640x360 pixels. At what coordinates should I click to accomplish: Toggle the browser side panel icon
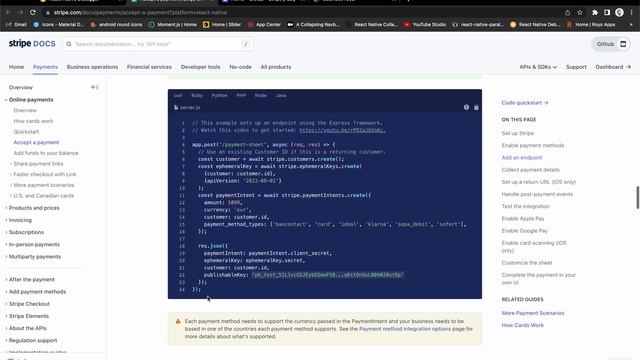pos(607,13)
